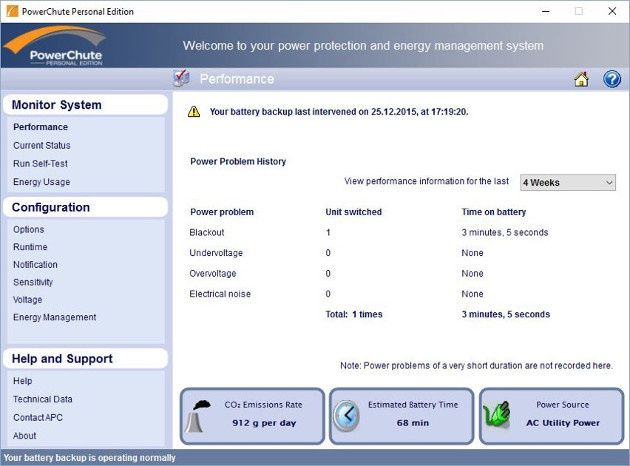Click the Configuration section header

85,207
